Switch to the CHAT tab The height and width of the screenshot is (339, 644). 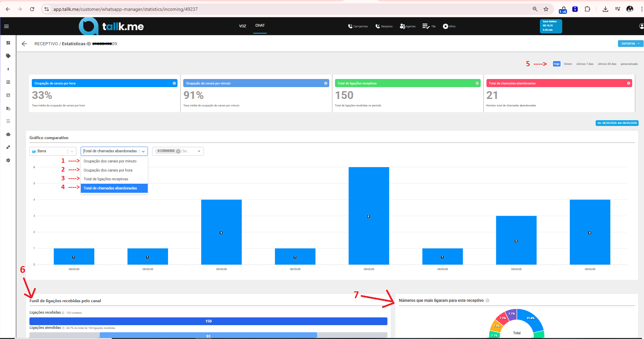260,26
